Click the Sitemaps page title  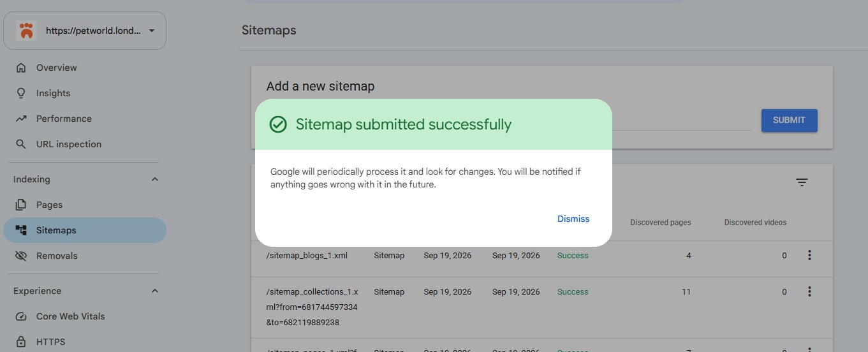[268, 30]
